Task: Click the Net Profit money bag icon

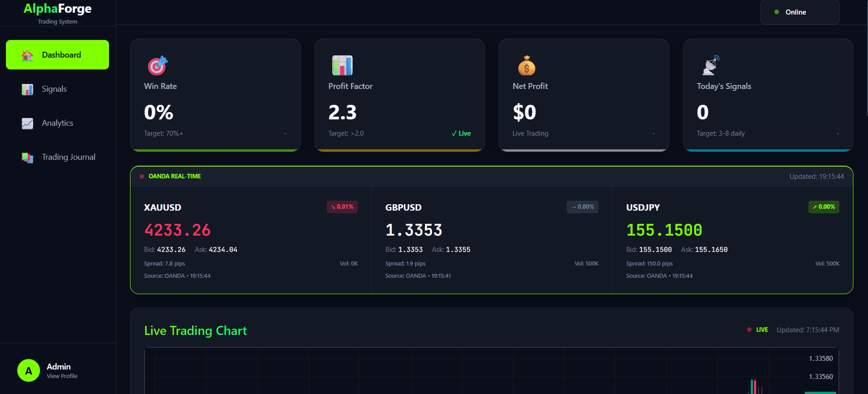Action: (x=527, y=65)
